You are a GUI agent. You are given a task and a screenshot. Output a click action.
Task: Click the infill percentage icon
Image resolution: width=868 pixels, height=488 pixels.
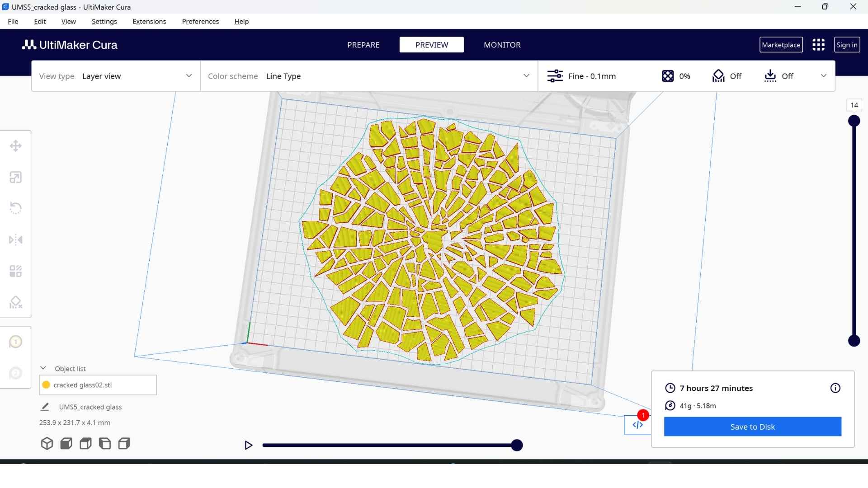tap(668, 76)
